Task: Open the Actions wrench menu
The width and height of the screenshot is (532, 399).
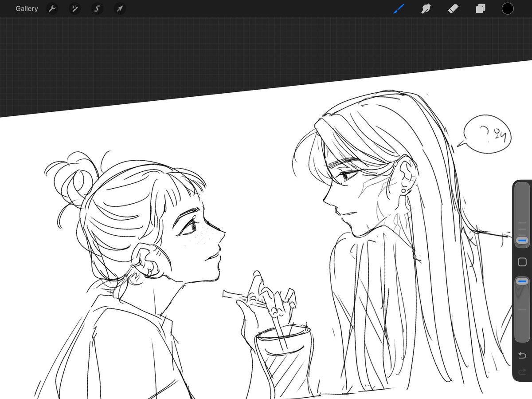Action: [x=52, y=8]
